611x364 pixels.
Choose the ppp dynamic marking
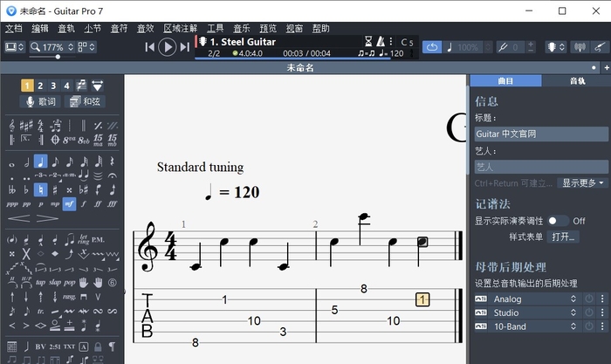(x=12, y=203)
